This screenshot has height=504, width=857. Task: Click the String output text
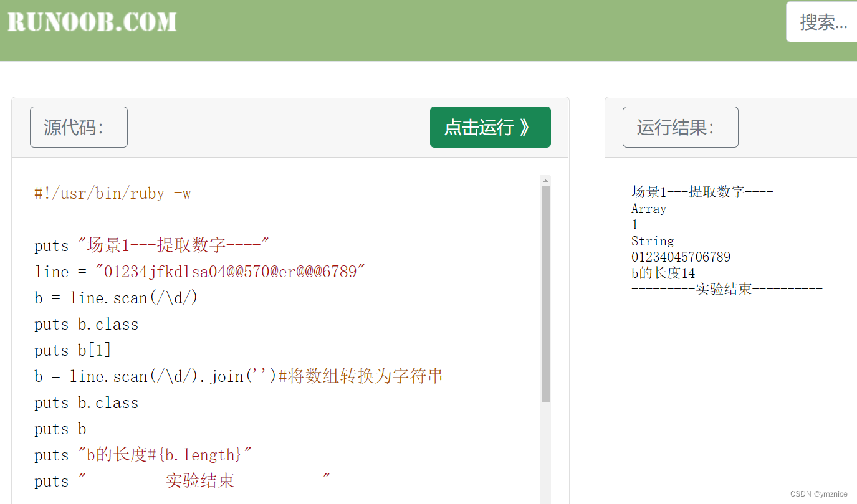[653, 240]
